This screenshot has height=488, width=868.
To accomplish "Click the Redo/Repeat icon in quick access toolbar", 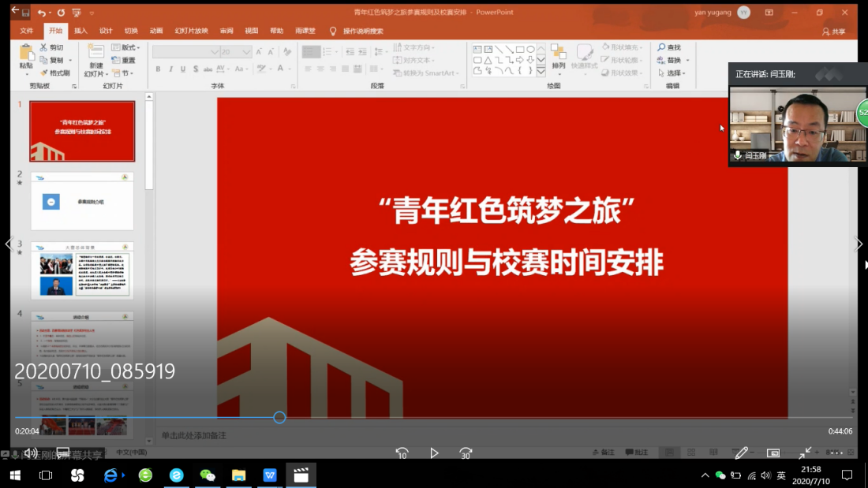I will [61, 12].
